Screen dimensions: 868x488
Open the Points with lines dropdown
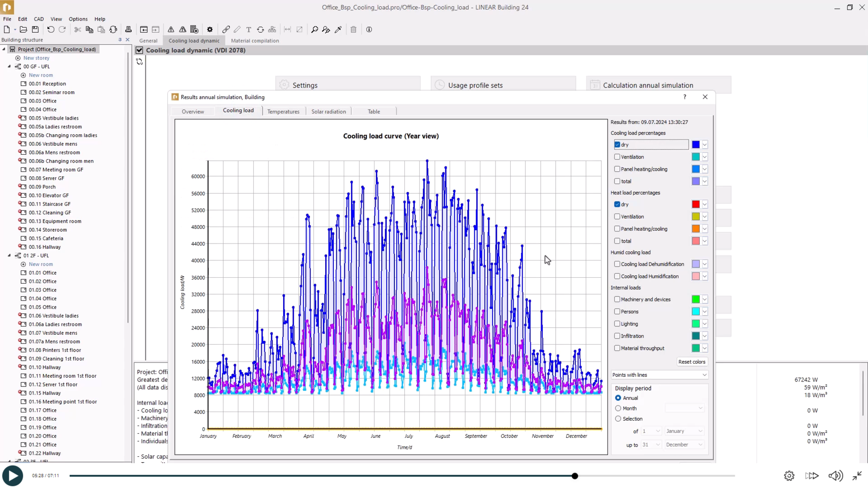659,375
